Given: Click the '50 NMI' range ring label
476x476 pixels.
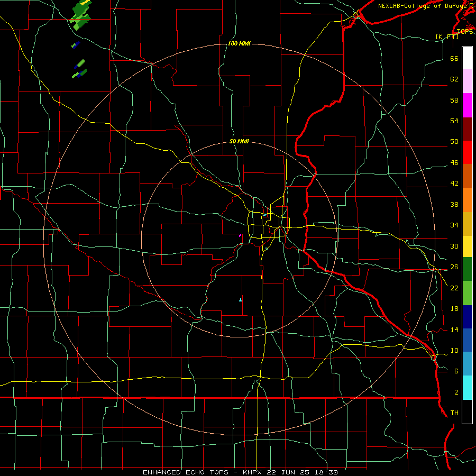Looking at the screenshot, I should tap(239, 141).
